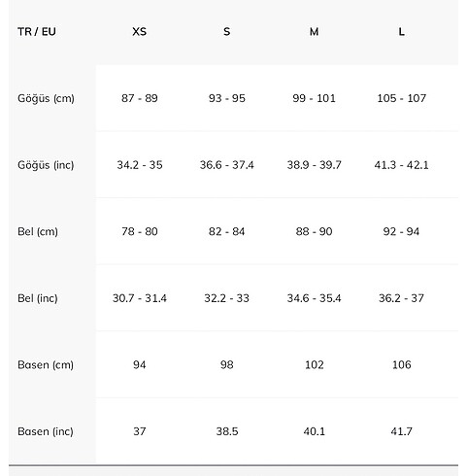Select the 92 - 94 waist cell
The width and height of the screenshot is (467, 476).
coord(401,231)
